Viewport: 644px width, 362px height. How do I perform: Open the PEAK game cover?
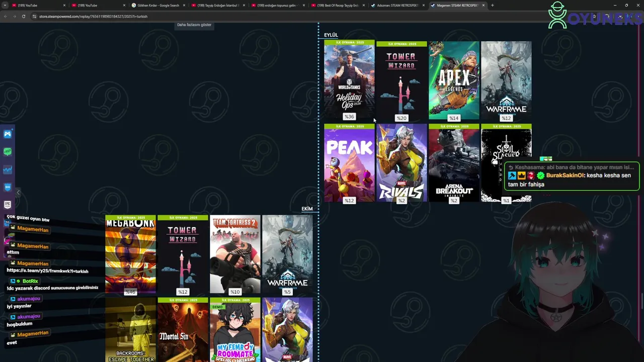349,163
